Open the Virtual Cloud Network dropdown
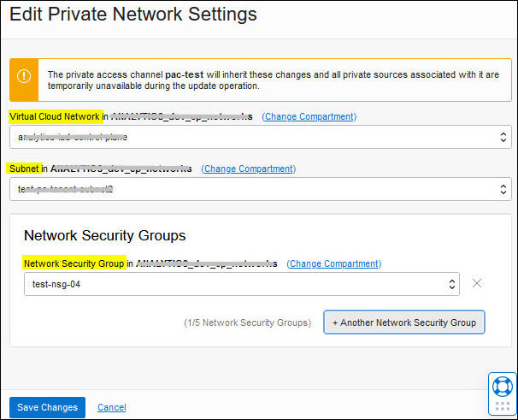Screen dimensions: 518x420 pos(260,137)
